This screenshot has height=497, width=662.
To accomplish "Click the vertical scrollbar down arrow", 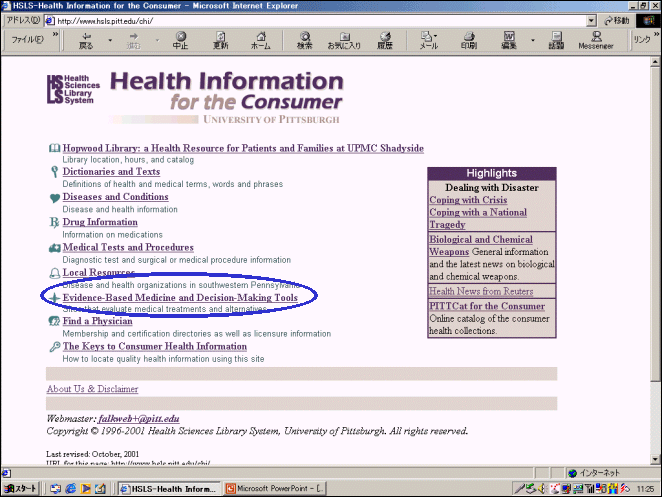I will [655, 458].
